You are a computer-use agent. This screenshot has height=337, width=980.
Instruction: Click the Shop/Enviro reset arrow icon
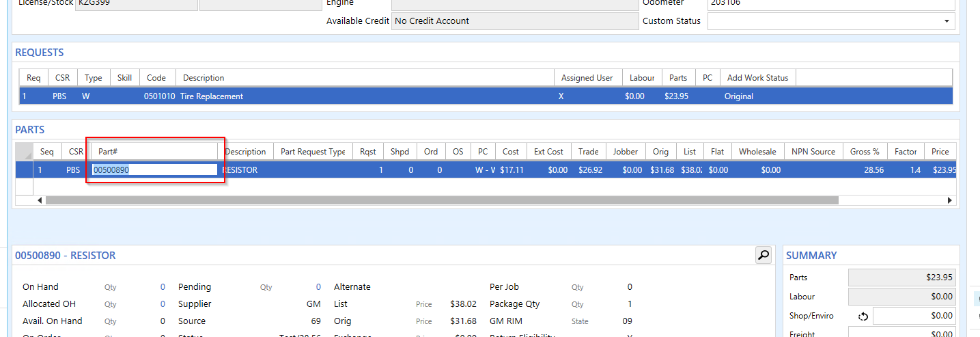863,316
